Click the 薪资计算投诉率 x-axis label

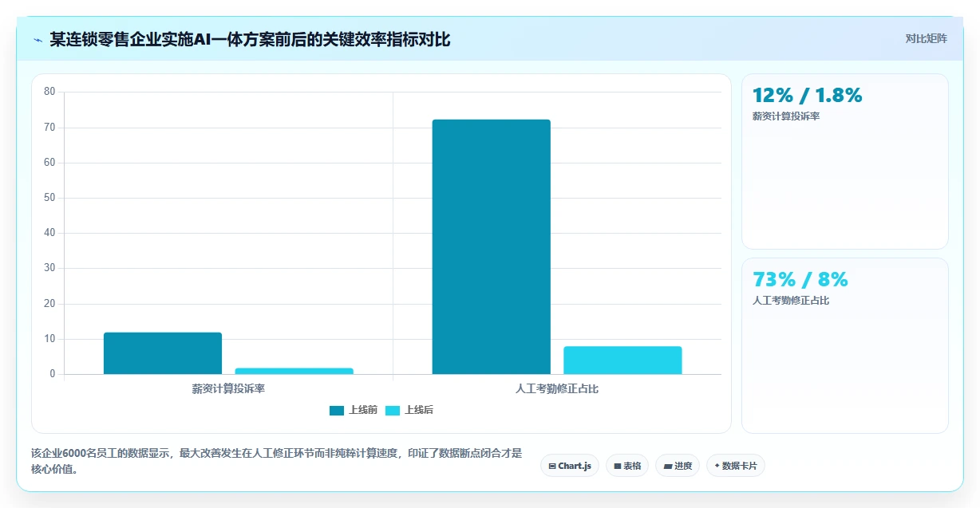pos(228,389)
